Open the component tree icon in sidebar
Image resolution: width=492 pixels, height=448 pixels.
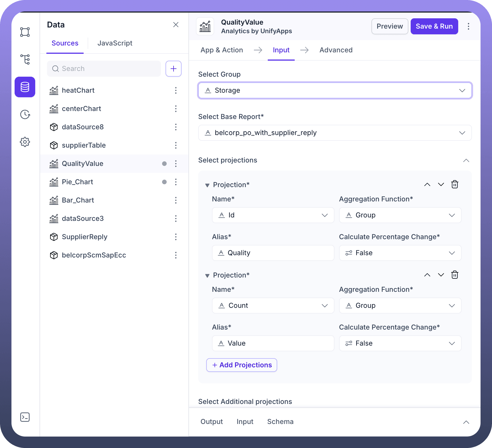pyautogui.click(x=25, y=60)
